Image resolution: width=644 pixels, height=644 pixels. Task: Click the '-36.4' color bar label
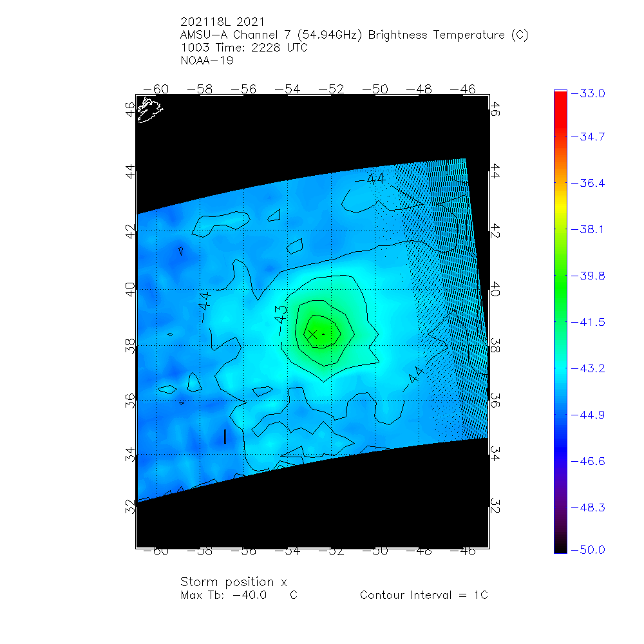coord(588,183)
